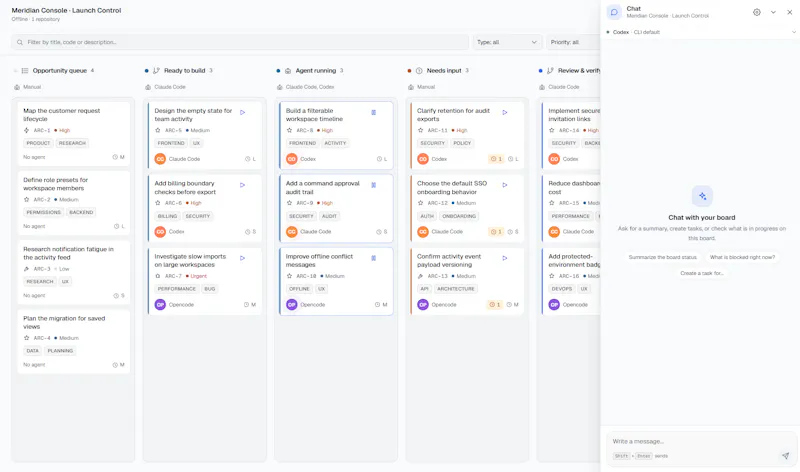The width and height of the screenshot is (800, 472).
Task: Run the Design the empty state card
Action: (x=242, y=112)
